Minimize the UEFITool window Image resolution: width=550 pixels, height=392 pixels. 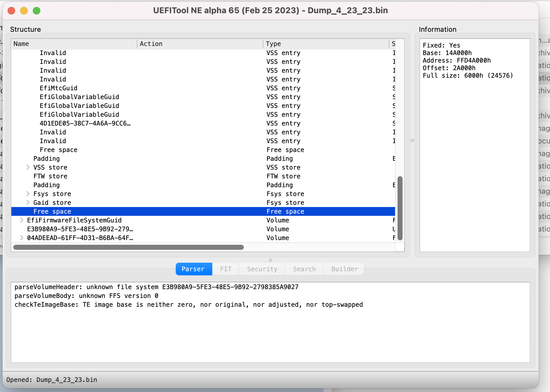click(24, 11)
